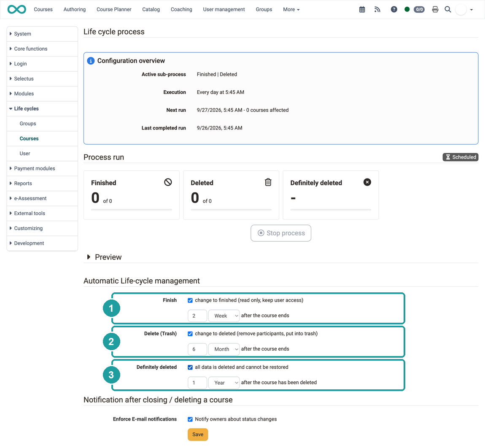This screenshot has width=485, height=448.
Task: Click the 'Every day at 5:45 AM' text
Action: pos(221,92)
